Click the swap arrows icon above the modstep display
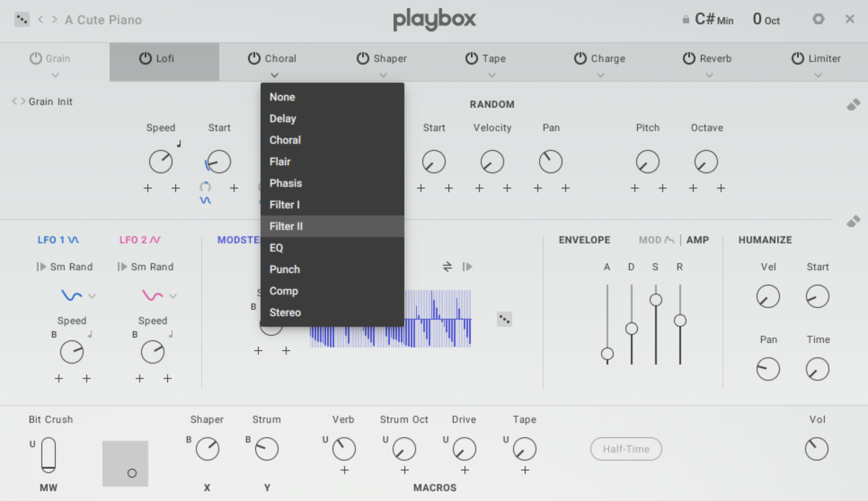Viewport: 868px width, 501px height. [x=447, y=267]
